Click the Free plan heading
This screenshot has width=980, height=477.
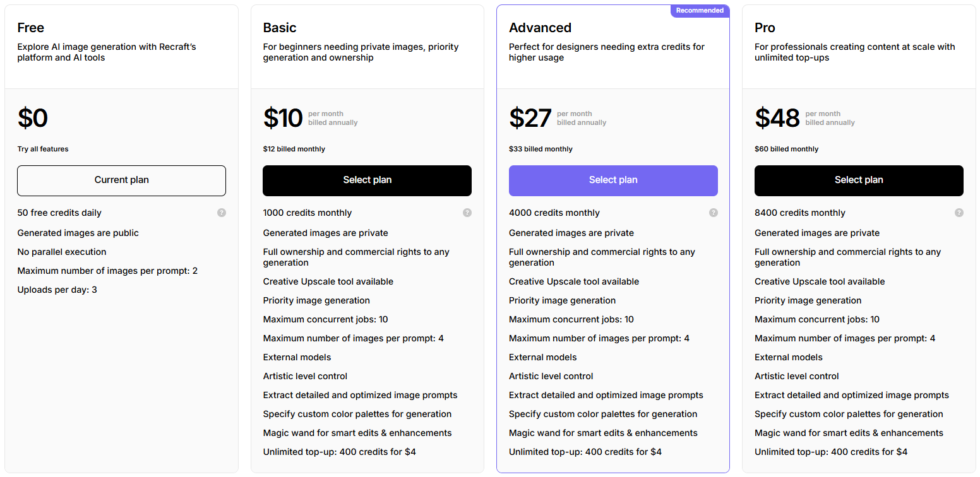(31, 28)
